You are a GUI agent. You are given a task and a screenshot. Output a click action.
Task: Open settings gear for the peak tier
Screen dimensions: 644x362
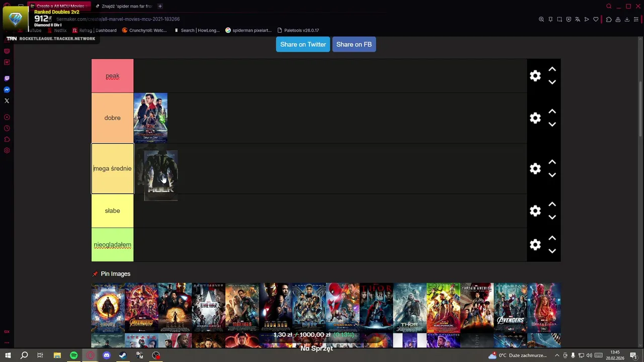point(535,76)
